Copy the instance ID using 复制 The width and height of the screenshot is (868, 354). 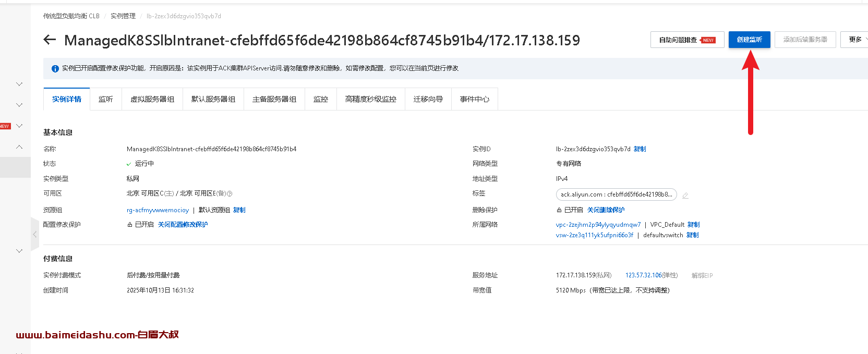click(640, 149)
